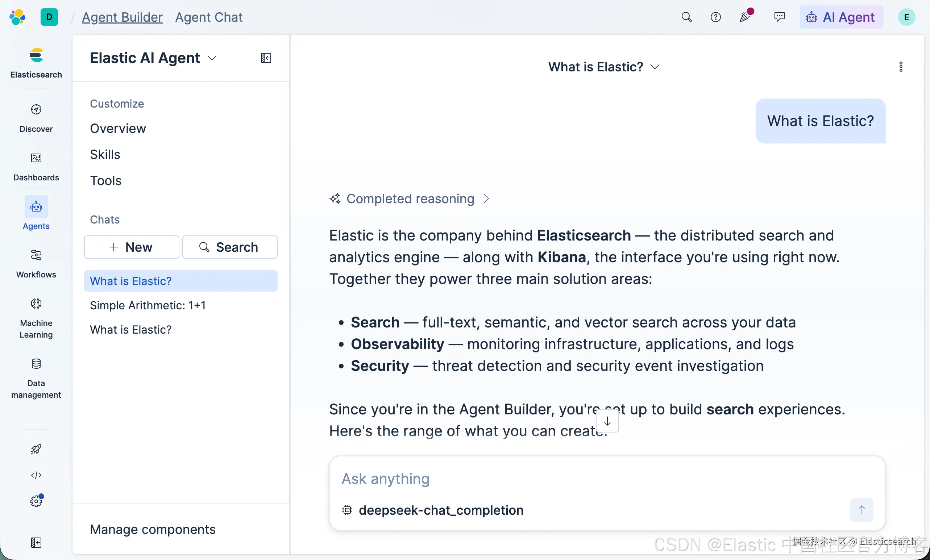
Task: Open Workflows from the side navigation
Action: 36,264
